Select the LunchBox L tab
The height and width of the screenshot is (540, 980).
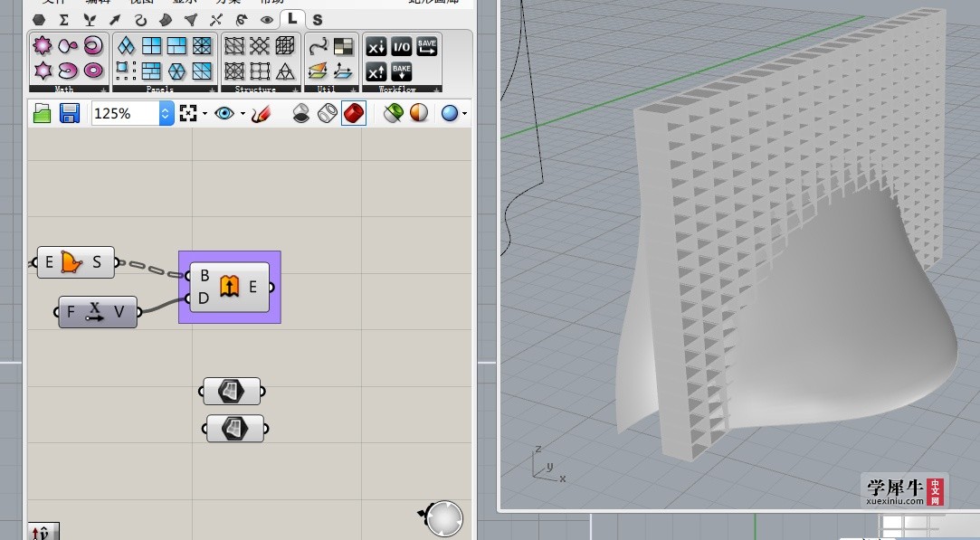(x=292, y=19)
